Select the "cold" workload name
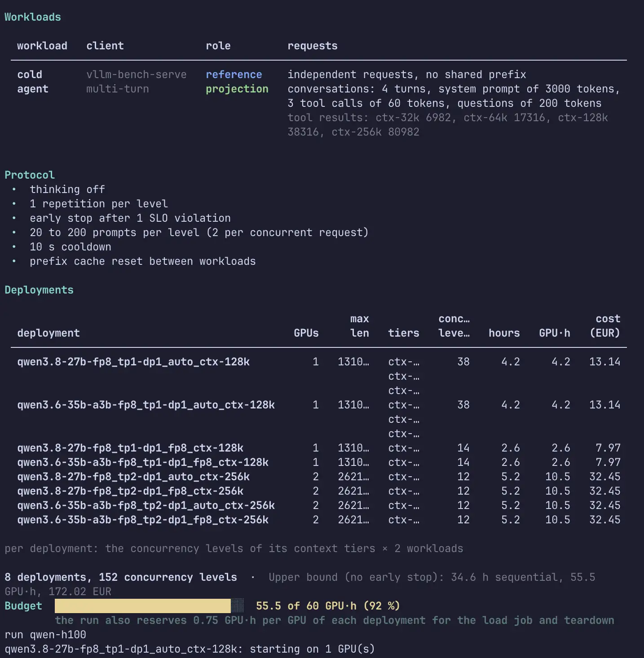The width and height of the screenshot is (644, 658). (30, 75)
